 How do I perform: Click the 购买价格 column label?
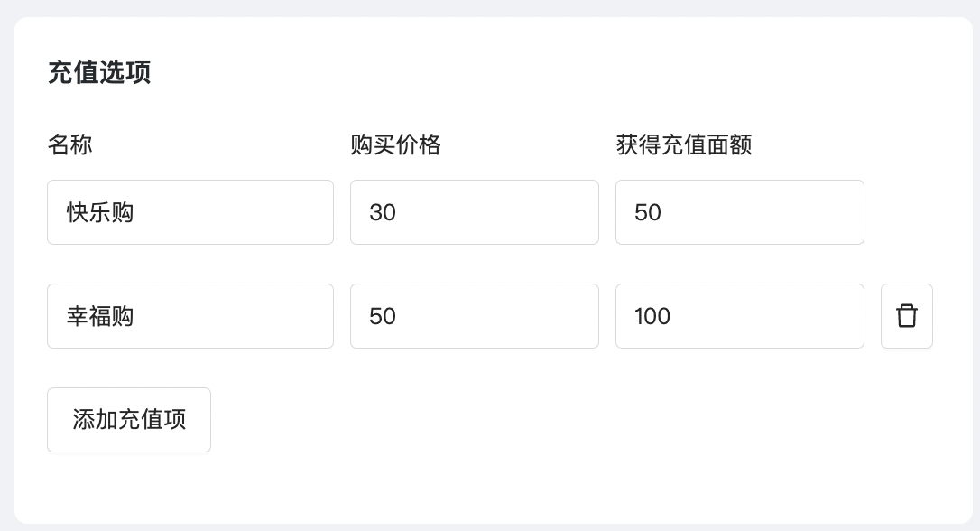(x=395, y=144)
